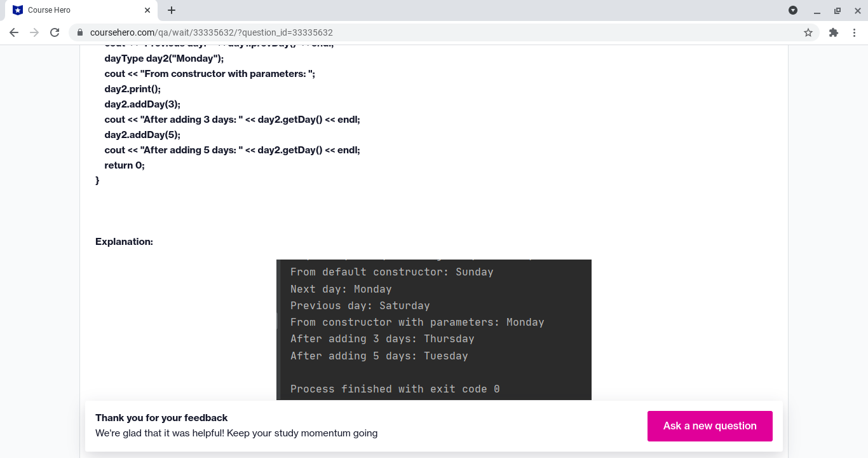Image resolution: width=868 pixels, height=458 pixels.
Task: Click code line 'day2.addDay(3);'
Action: click(x=142, y=104)
